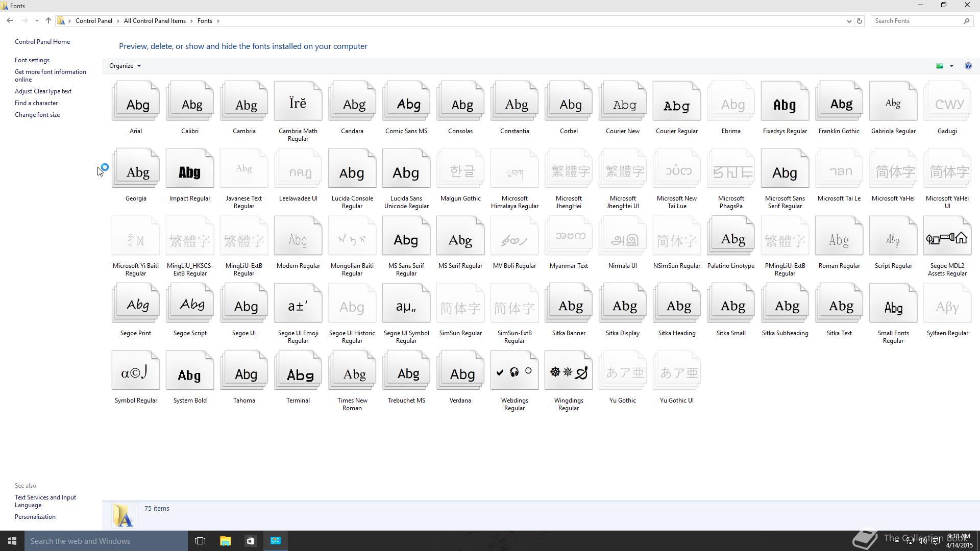
Task: Select the Gabriola Regular font icon
Action: pos(893,101)
